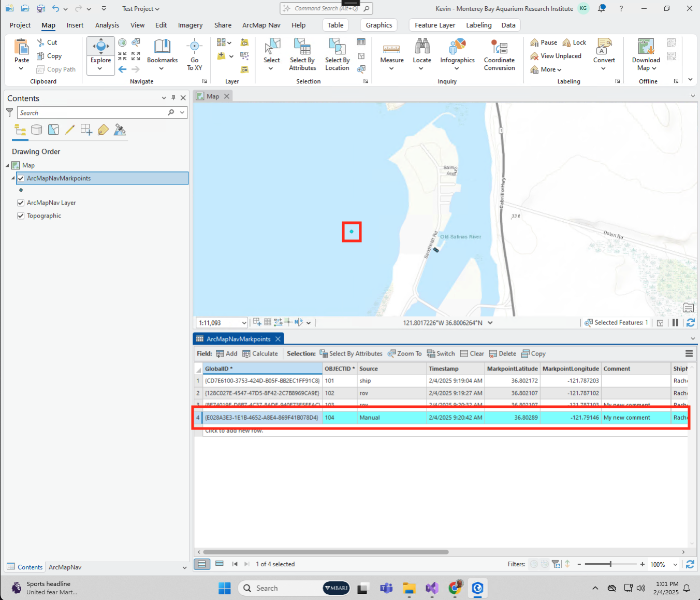Screen dimensions: 700x600
Task: Open the ArcMap Nav ribbon tab
Action: (261, 25)
